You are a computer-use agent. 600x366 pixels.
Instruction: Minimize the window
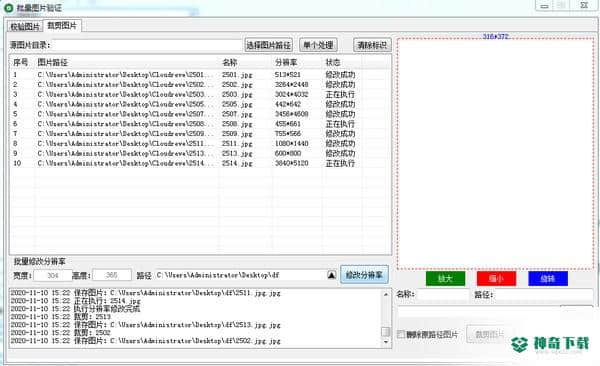(x=545, y=6)
